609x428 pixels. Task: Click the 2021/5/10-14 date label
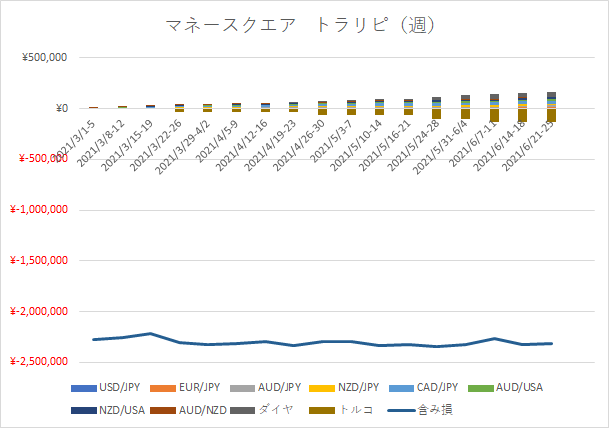(x=356, y=146)
